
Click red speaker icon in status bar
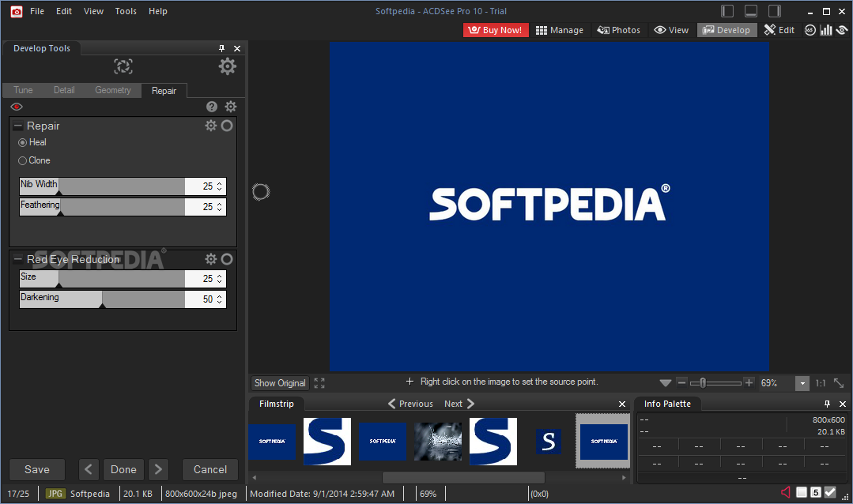(x=786, y=492)
